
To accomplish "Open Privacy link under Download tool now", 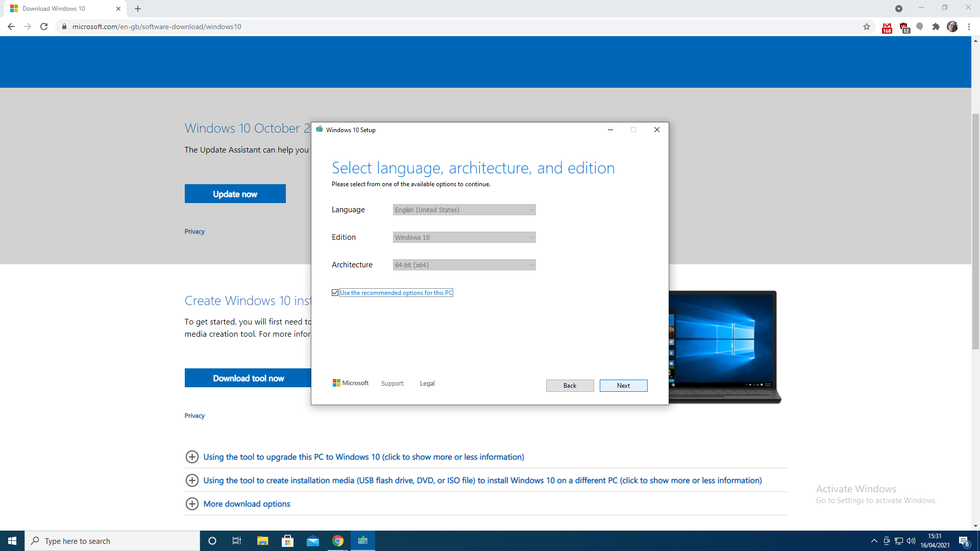I will [194, 416].
